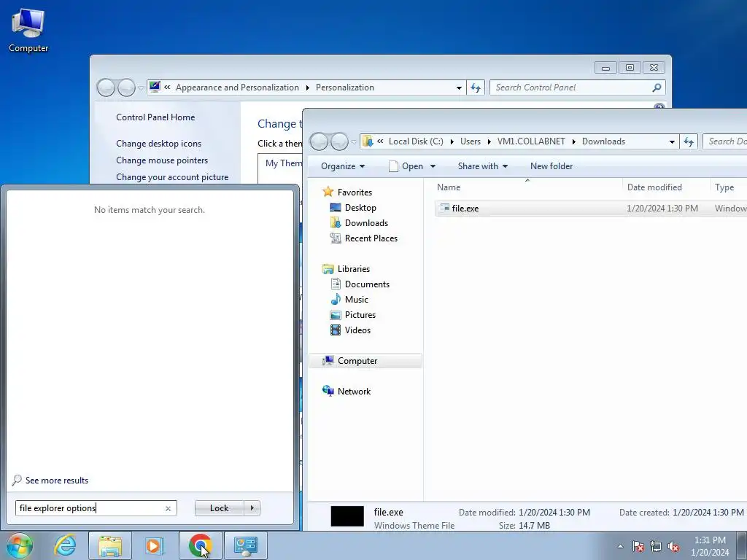The image size is (747, 560).
Task: Expand the shutdown options arrow beside Lock
Action: point(252,508)
